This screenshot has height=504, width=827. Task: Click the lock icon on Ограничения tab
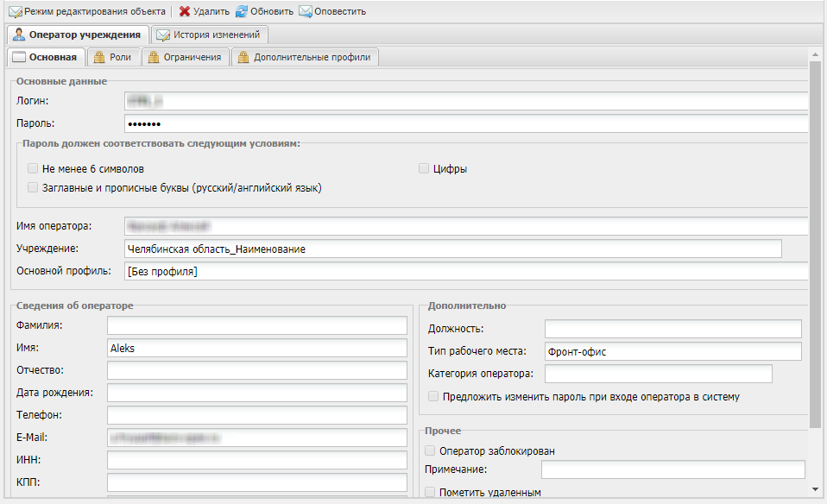coord(153,58)
